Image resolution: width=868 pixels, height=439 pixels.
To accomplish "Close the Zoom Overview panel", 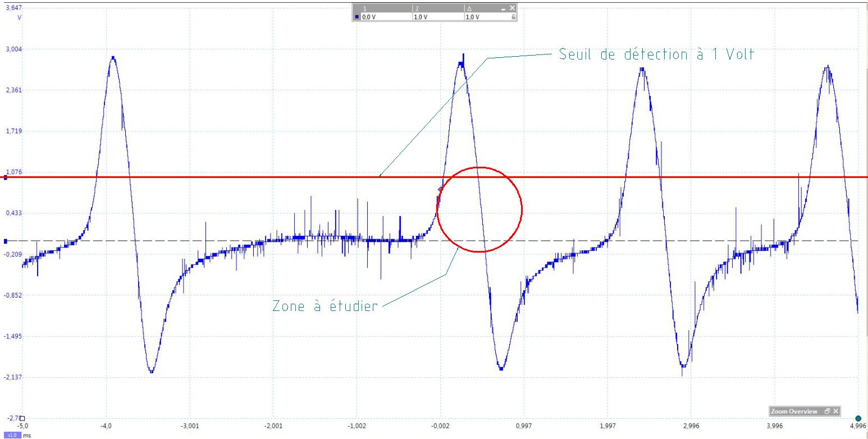I will coord(836,411).
